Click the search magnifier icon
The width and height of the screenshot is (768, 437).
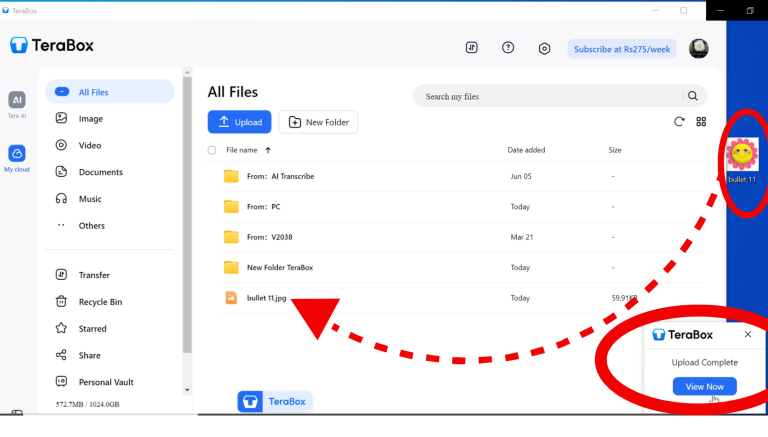coord(693,96)
